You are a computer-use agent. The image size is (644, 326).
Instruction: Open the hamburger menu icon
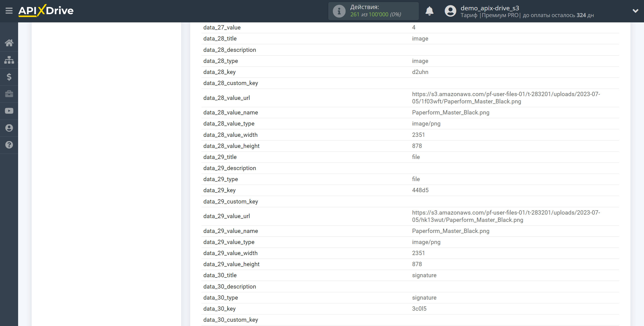9,11
